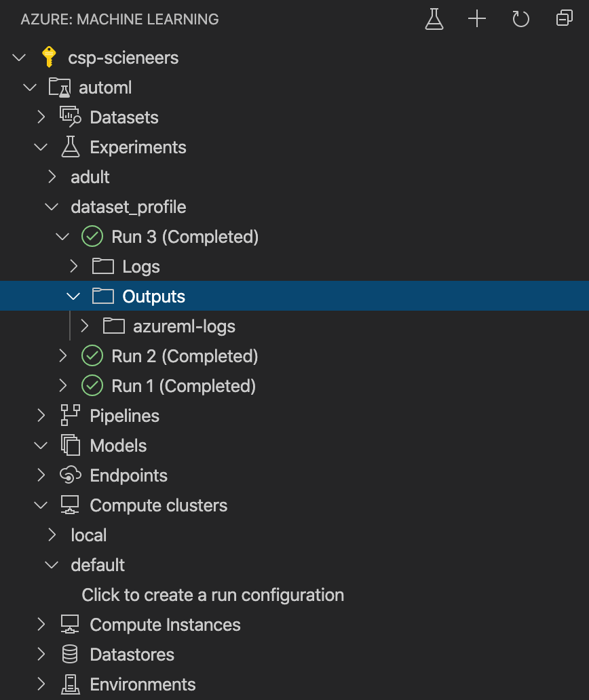Collapse the dataset_profile experiment
The width and height of the screenshot is (589, 700).
(x=52, y=207)
